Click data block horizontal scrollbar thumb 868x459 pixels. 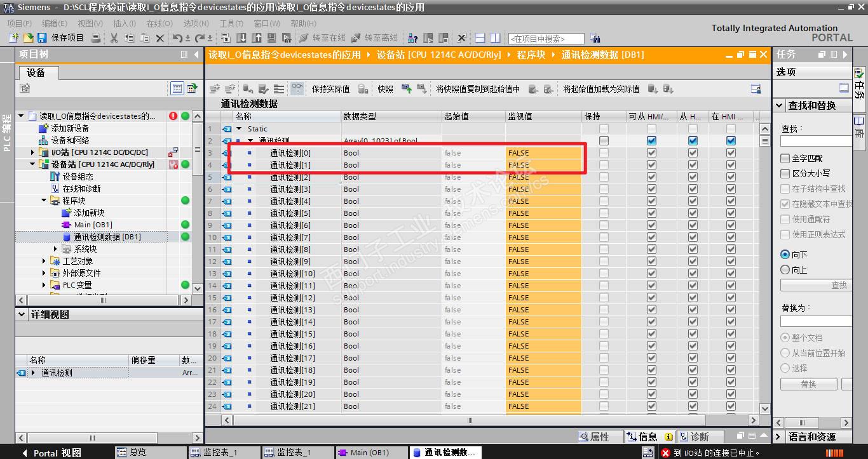pos(470,420)
